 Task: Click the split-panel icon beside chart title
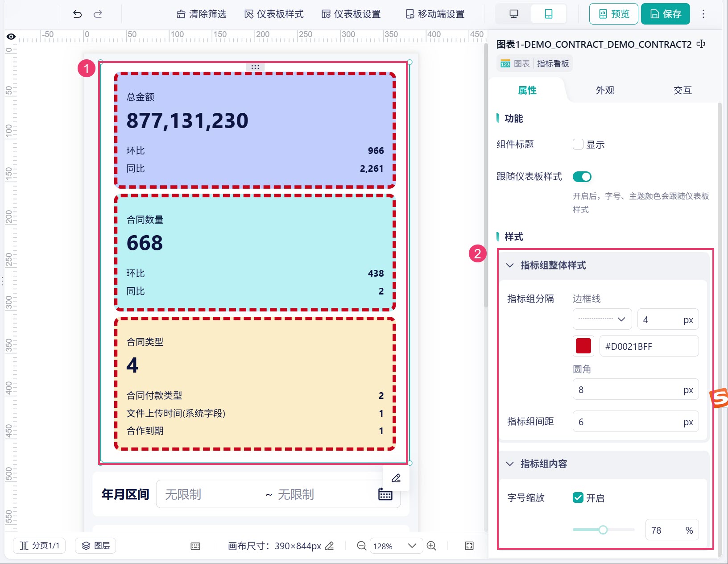point(701,44)
